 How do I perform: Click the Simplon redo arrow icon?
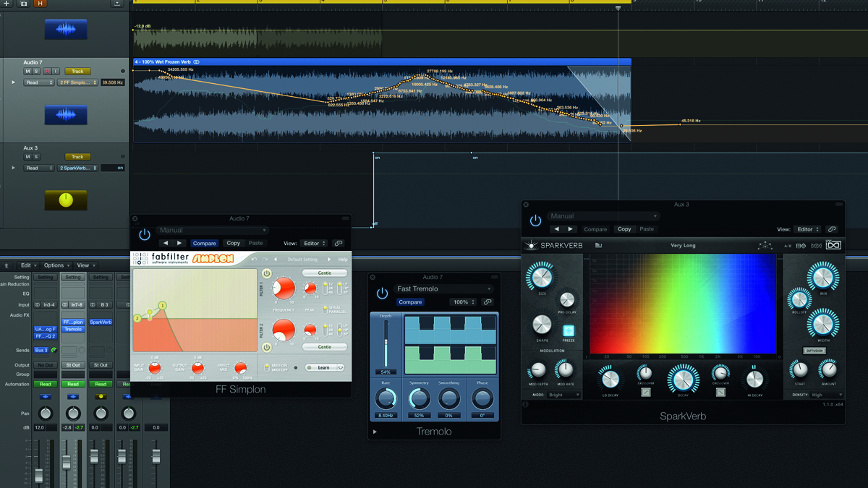[265, 259]
